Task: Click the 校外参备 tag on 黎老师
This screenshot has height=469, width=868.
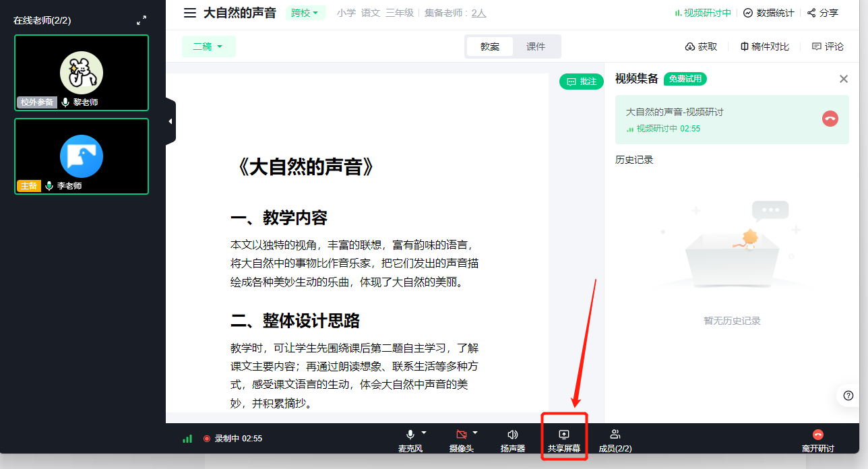Action: click(36, 102)
